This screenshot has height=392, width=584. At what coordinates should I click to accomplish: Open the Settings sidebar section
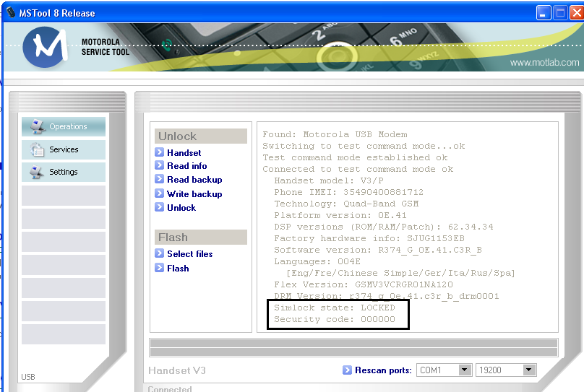point(64,172)
